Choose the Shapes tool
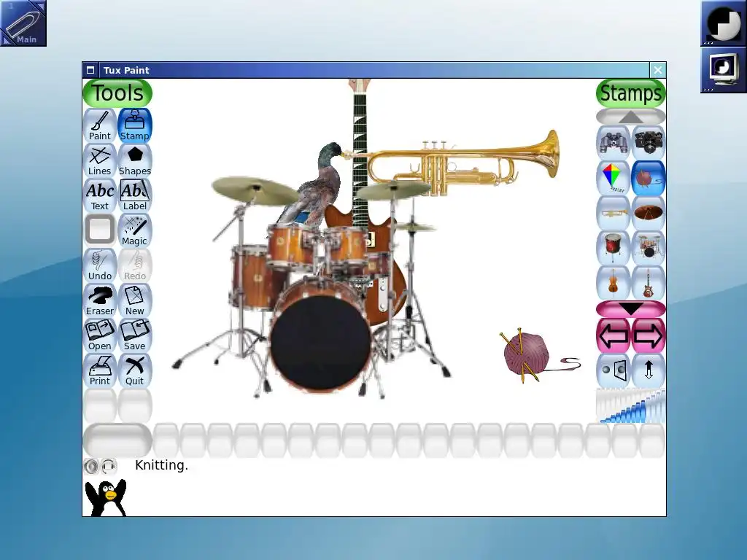The height and width of the screenshot is (560, 747). coord(135,160)
